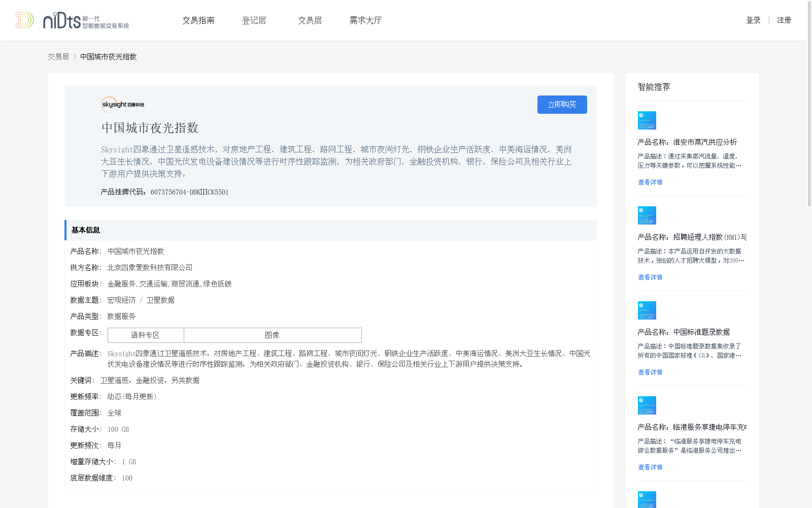Open thumbnail for 临港服务享捷电停车充电
812x508 pixels.
pos(647,405)
